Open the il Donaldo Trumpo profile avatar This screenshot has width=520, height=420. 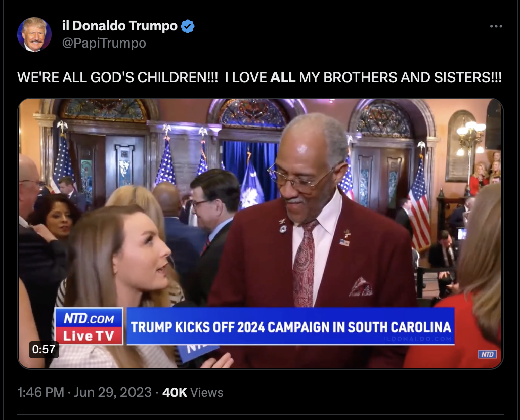pos(34,34)
